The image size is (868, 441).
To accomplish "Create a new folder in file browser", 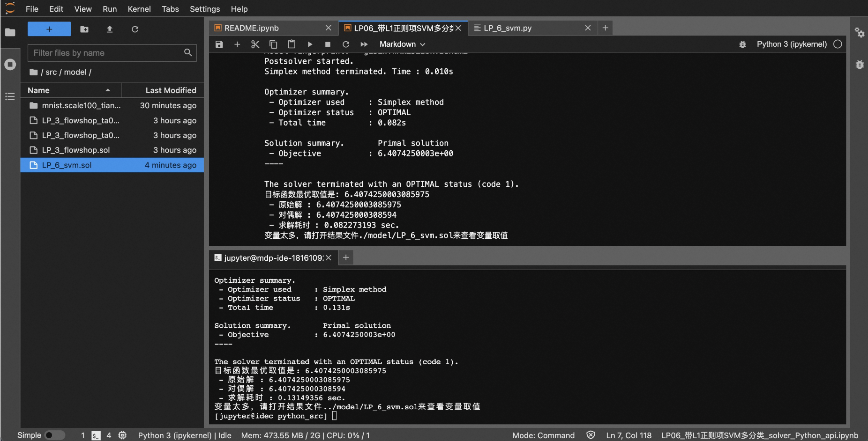I will (84, 29).
